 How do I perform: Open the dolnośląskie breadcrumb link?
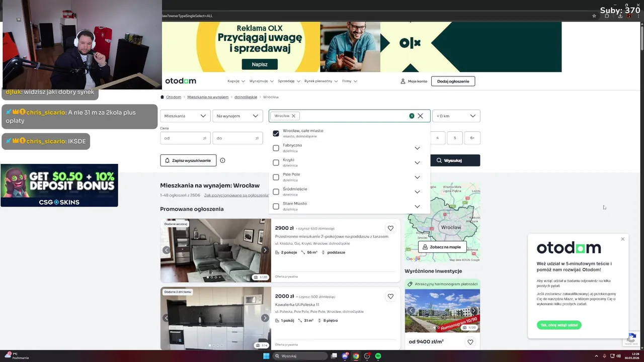(246, 97)
